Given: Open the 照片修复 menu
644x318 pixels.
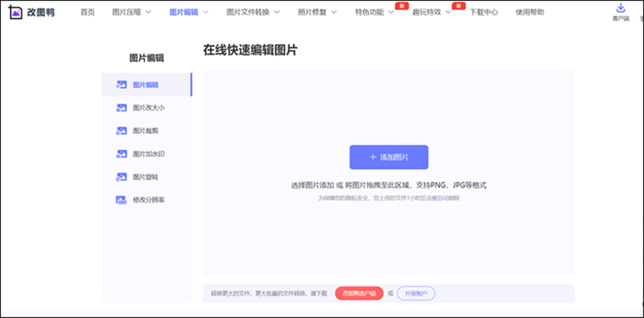Looking at the screenshot, I should coord(312,13).
